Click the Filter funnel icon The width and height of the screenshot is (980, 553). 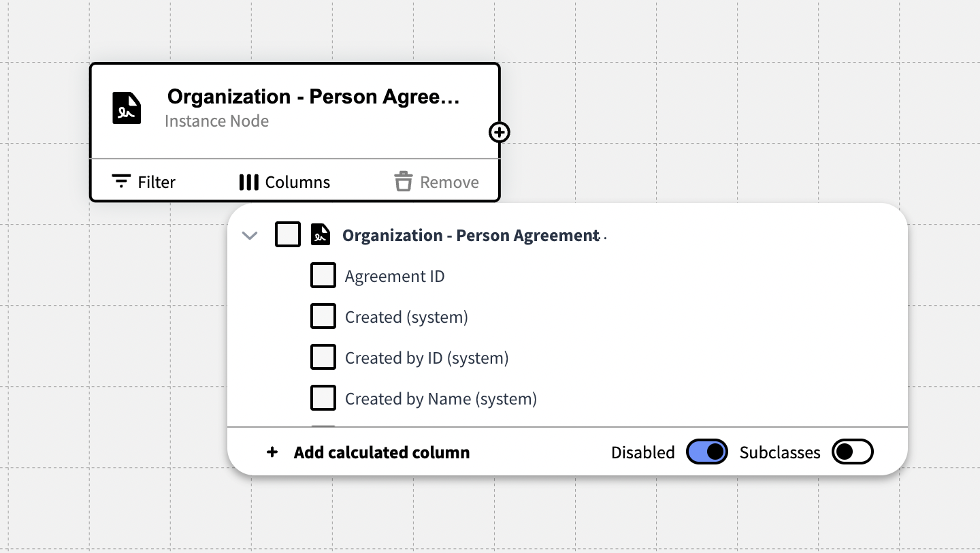point(121,182)
